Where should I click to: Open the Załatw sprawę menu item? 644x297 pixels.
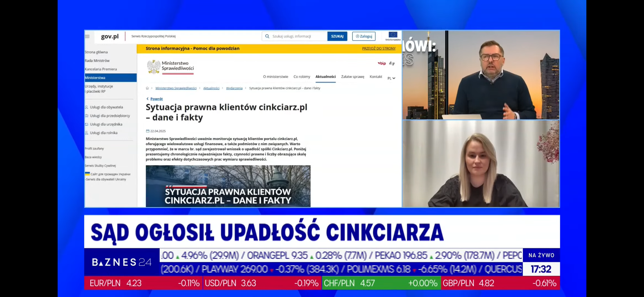point(353,77)
